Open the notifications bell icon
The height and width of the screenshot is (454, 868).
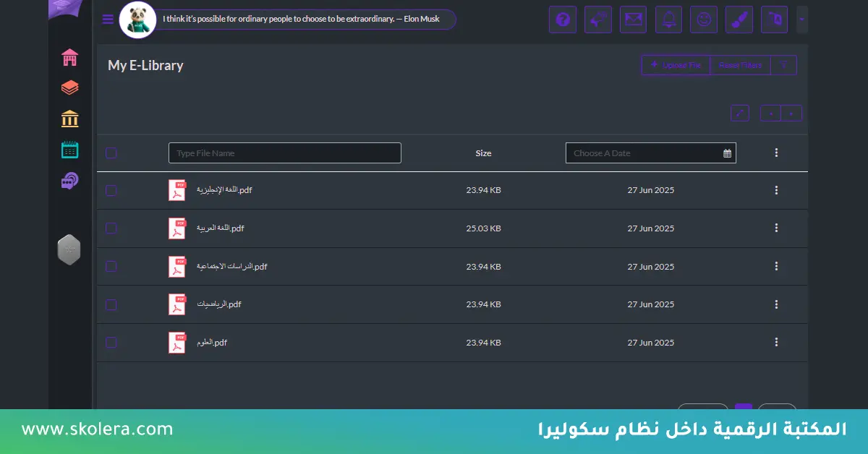pos(668,20)
